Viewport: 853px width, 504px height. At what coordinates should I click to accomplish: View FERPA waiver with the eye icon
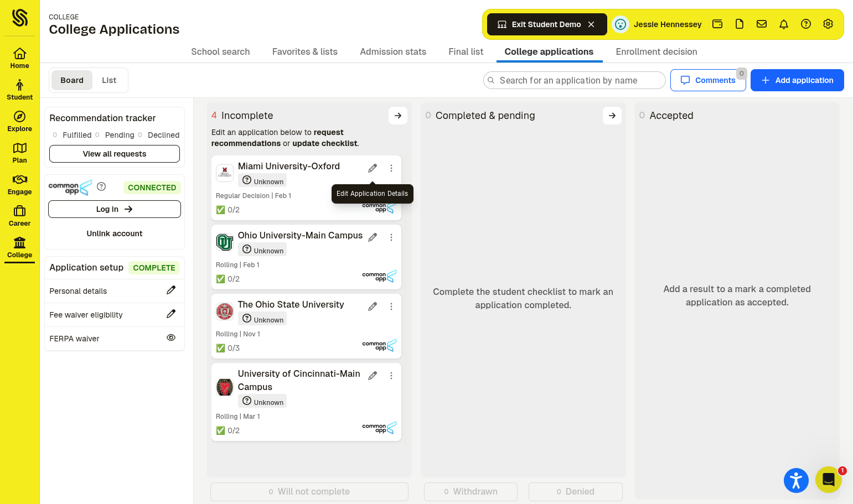pyautogui.click(x=171, y=337)
